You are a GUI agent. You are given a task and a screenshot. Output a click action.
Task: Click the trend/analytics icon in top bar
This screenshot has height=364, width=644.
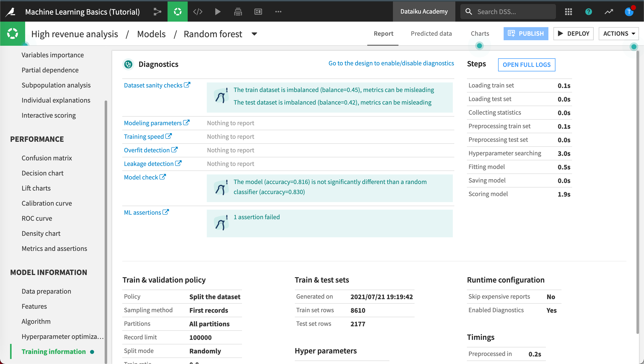tap(609, 12)
